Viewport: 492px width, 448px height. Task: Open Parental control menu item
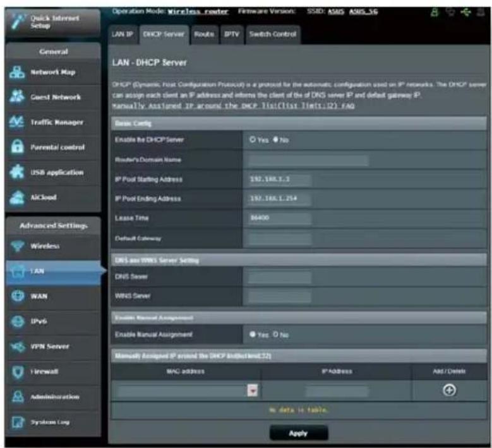click(x=53, y=147)
